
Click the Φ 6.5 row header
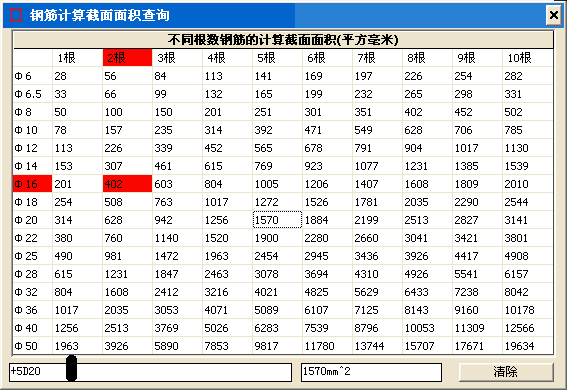tap(33, 94)
